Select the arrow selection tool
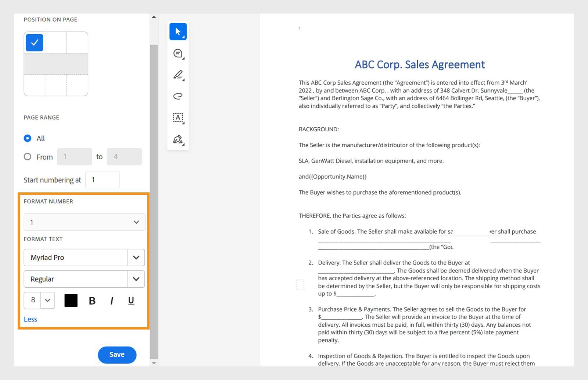 (178, 31)
